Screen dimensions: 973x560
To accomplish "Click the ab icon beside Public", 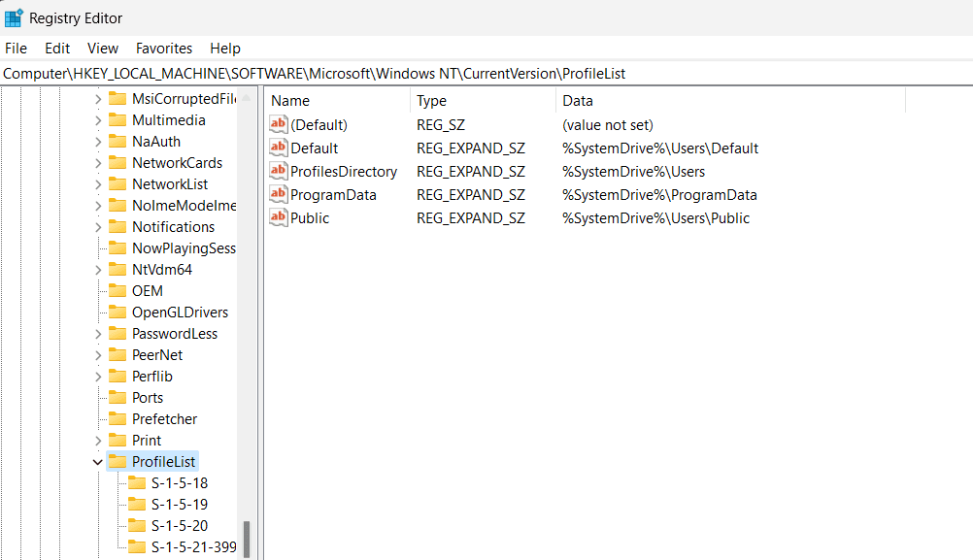I will tap(279, 217).
